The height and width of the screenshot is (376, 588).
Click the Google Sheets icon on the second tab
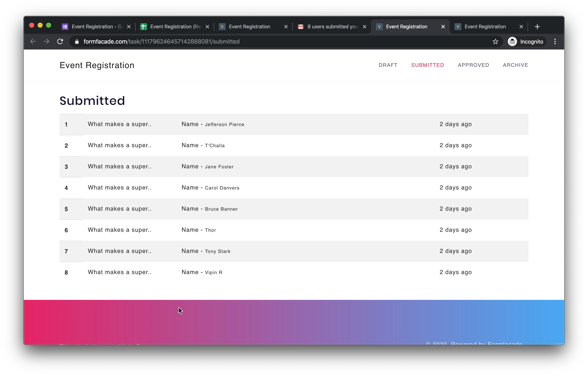tap(144, 26)
